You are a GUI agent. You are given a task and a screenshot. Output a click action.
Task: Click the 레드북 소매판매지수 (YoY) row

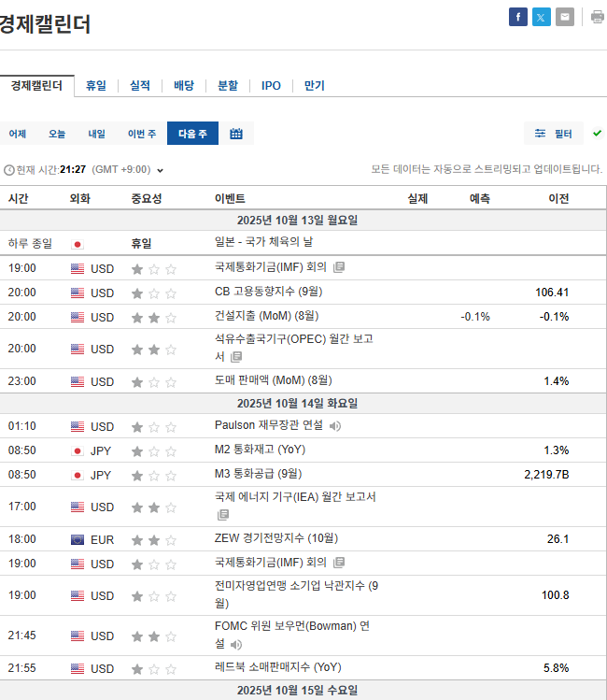click(x=278, y=669)
